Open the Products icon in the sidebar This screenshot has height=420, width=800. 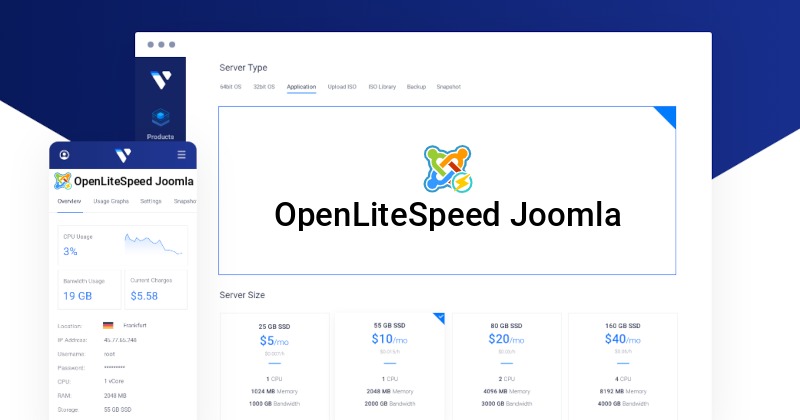160,118
